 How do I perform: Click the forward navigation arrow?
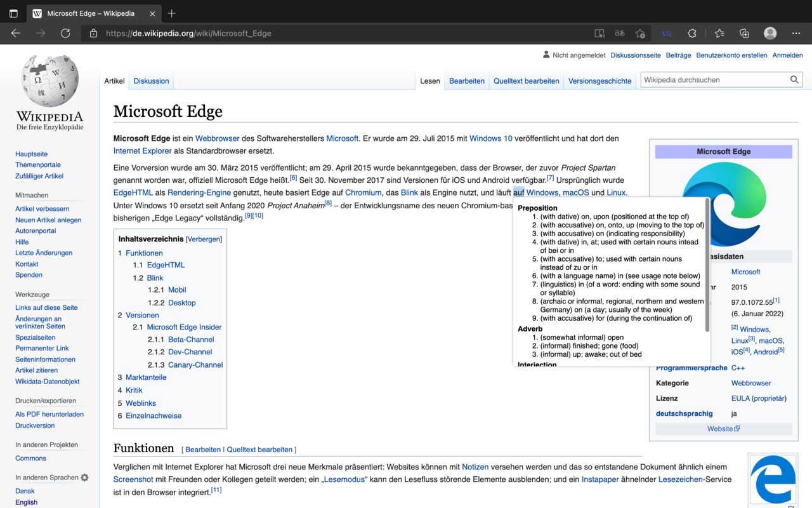41,33
